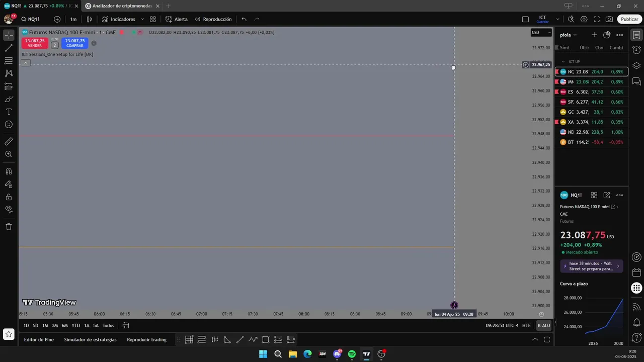Add symbol to compare plus icon
644x362 pixels.
coord(57,19)
